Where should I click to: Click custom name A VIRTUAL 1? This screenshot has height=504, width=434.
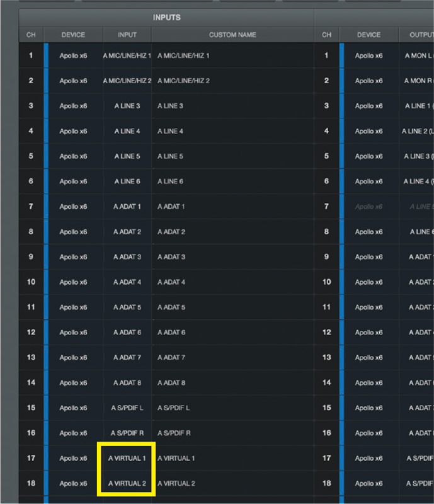pyautogui.click(x=233, y=458)
